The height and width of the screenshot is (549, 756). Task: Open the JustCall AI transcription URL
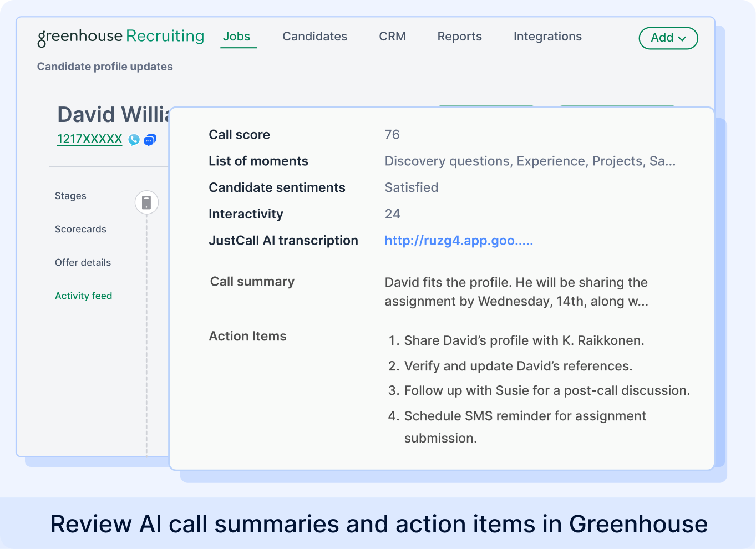(458, 241)
